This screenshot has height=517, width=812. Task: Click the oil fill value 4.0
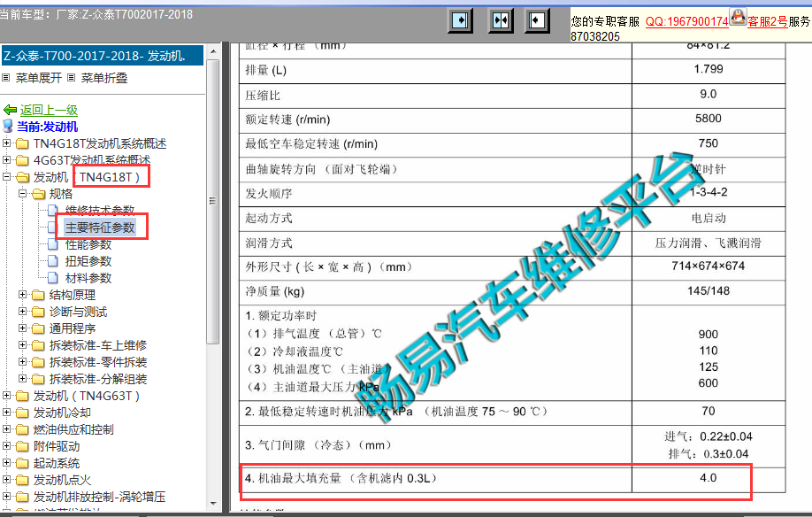point(708,478)
